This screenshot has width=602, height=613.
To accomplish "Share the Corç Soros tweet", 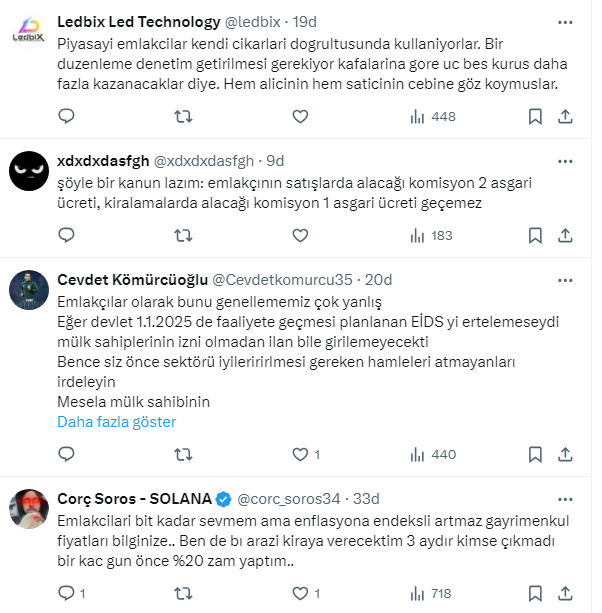I will pos(565,594).
